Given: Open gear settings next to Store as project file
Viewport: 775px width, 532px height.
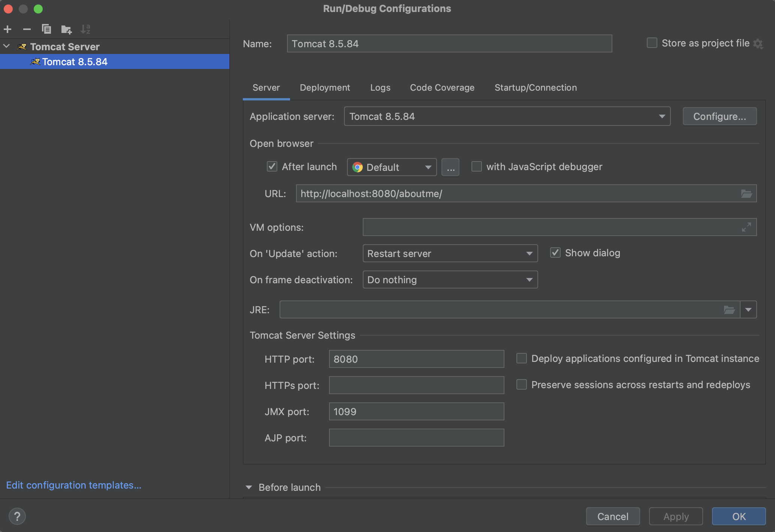Looking at the screenshot, I should pos(758,43).
